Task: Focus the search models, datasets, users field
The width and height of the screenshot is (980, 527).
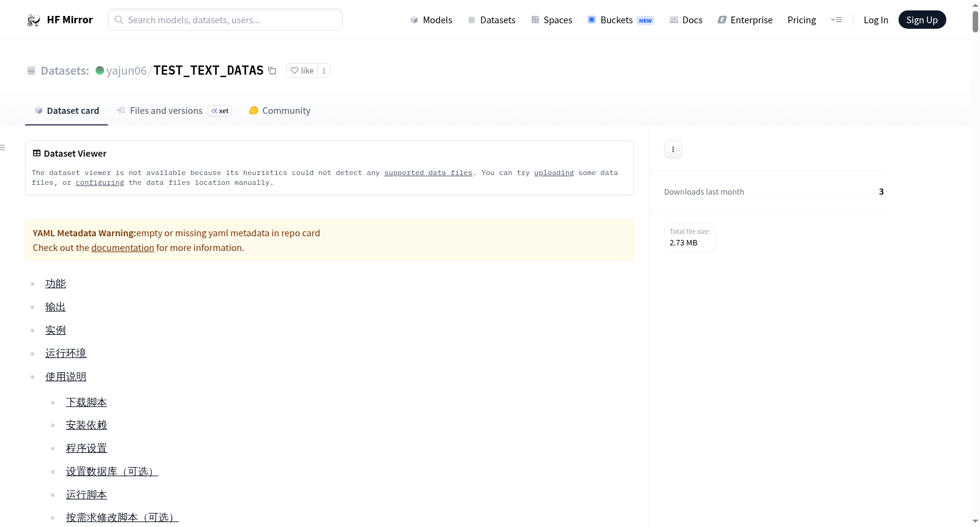Action: coord(225,20)
